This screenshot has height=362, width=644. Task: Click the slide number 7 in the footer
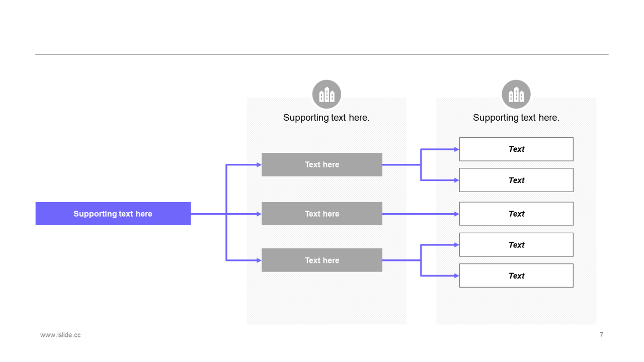click(x=601, y=335)
